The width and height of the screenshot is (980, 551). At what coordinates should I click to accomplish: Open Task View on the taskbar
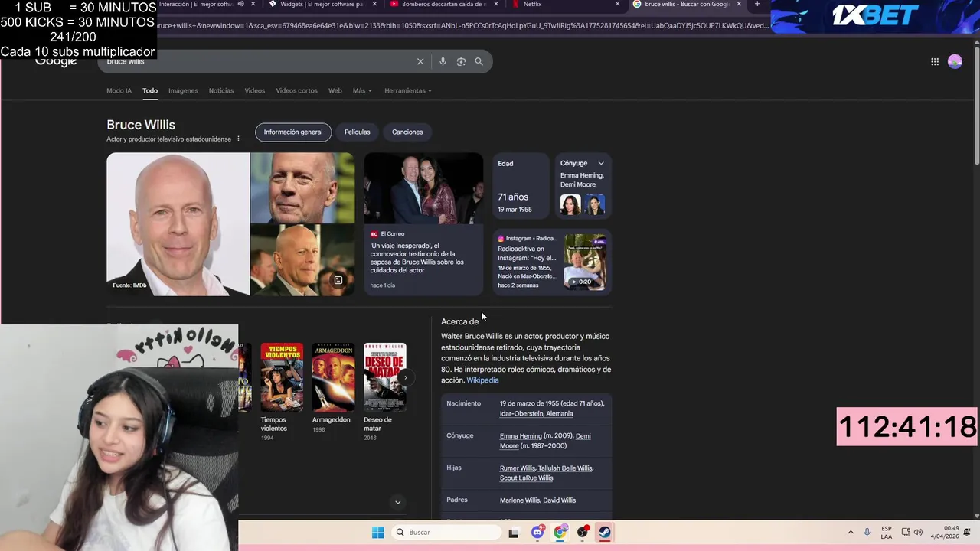pyautogui.click(x=514, y=533)
